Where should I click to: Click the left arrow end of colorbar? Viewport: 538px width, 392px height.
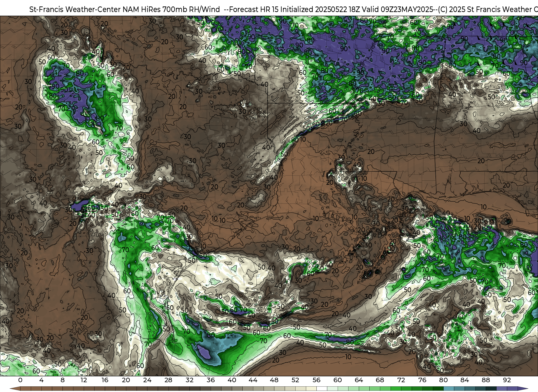(x=15, y=389)
